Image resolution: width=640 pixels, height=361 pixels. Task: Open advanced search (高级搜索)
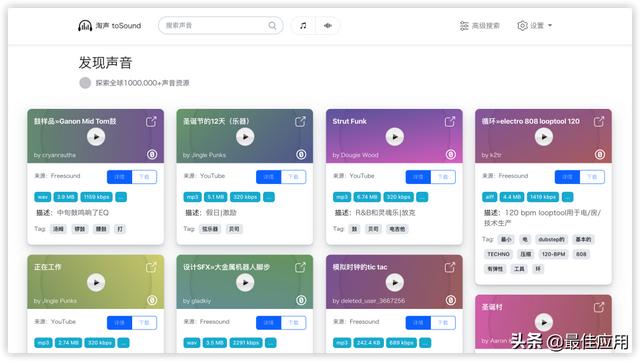(x=479, y=26)
